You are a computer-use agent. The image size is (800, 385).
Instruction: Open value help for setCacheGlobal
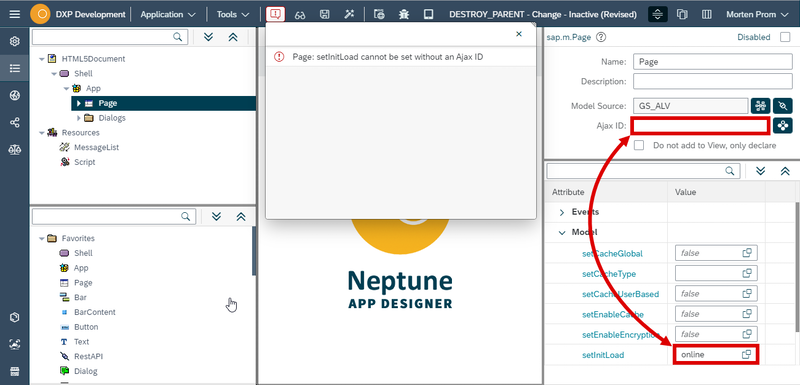(x=747, y=253)
